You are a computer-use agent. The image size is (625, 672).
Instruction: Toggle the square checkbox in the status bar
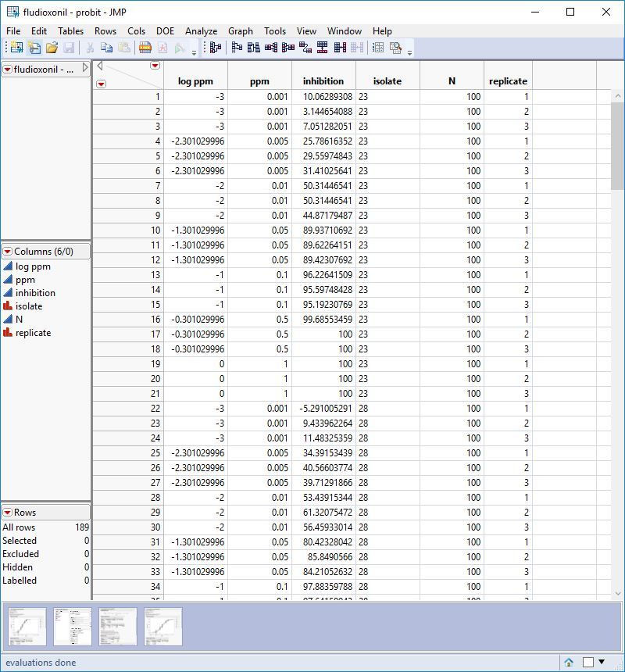coord(588,662)
